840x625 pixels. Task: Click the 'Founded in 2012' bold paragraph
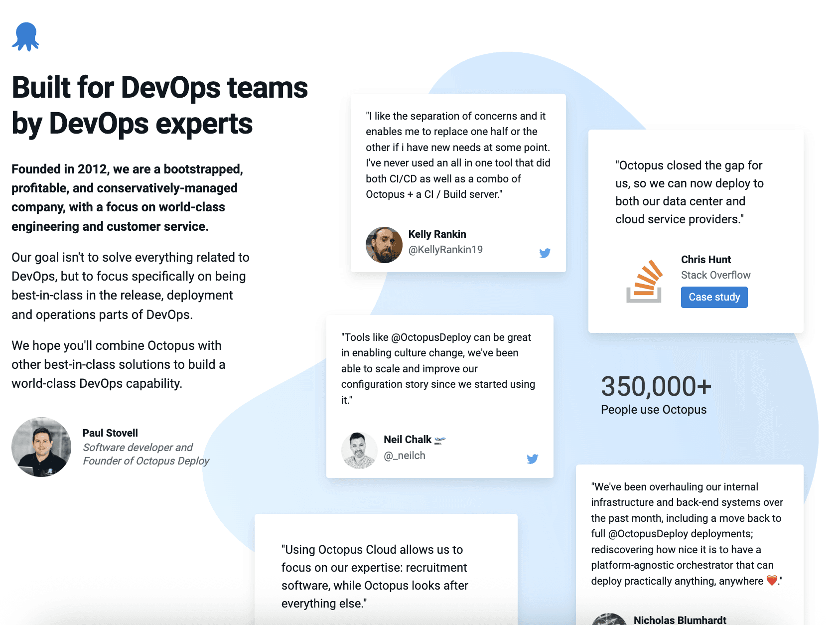pos(127,197)
